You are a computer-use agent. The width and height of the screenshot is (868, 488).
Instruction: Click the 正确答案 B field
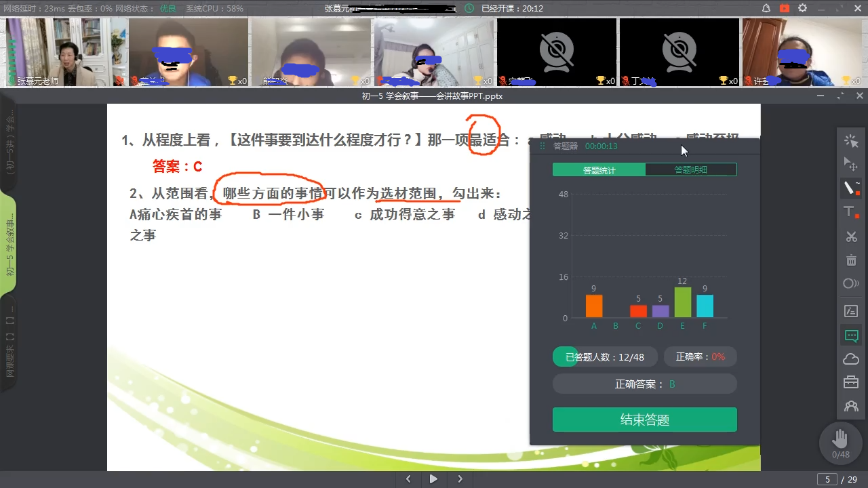644,384
